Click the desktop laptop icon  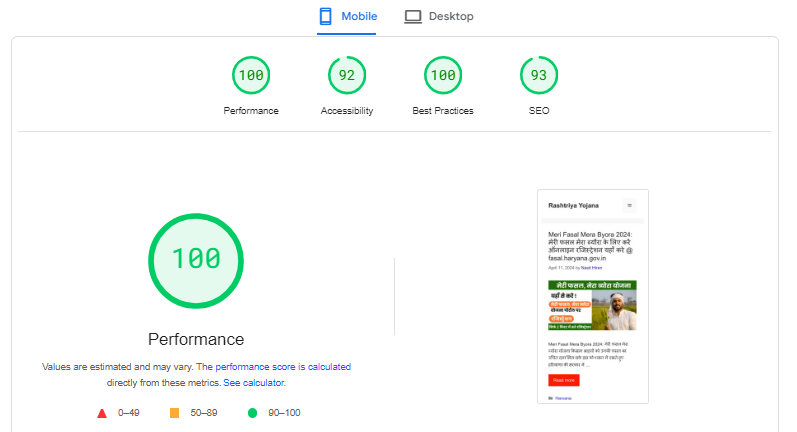tap(413, 17)
